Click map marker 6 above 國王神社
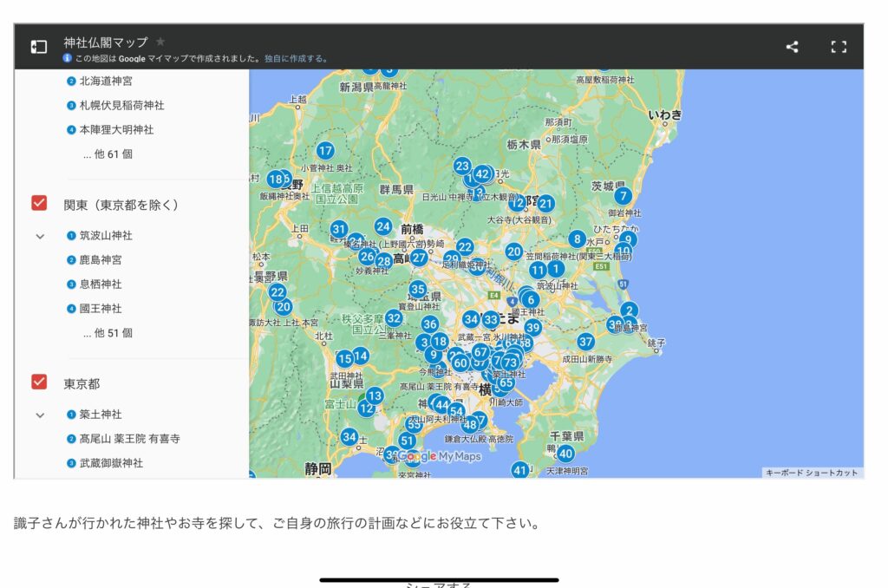Screen dimensions: 888x588 [531, 300]
